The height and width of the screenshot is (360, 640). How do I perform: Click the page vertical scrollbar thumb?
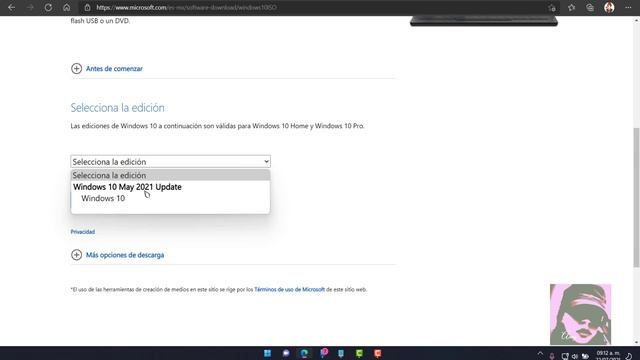(x=636, y=198)
